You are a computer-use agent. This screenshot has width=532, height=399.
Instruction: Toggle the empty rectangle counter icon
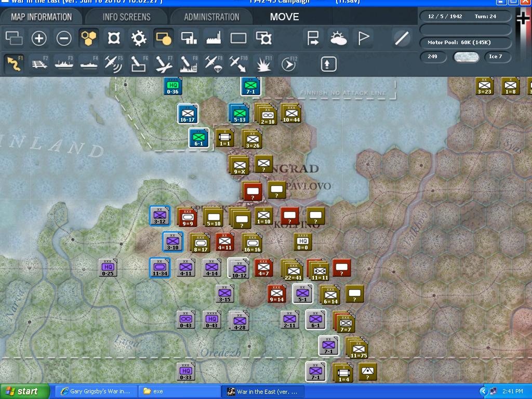coord(238,38)
